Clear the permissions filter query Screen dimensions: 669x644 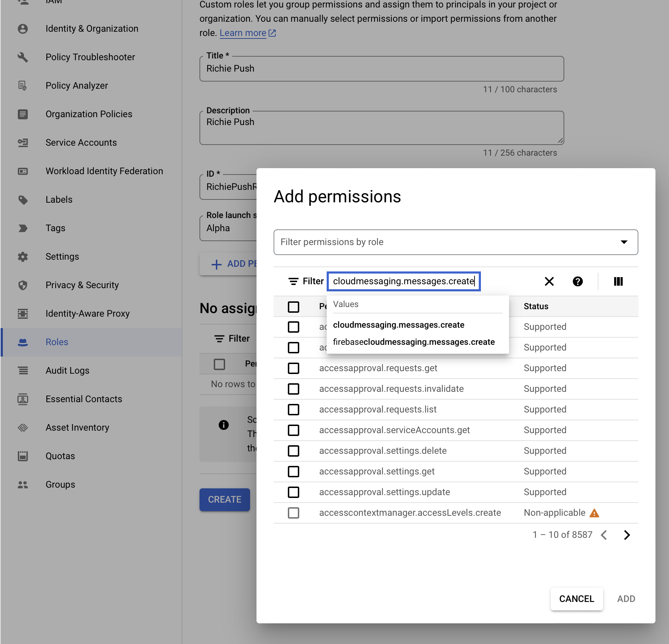pos(549,281)
